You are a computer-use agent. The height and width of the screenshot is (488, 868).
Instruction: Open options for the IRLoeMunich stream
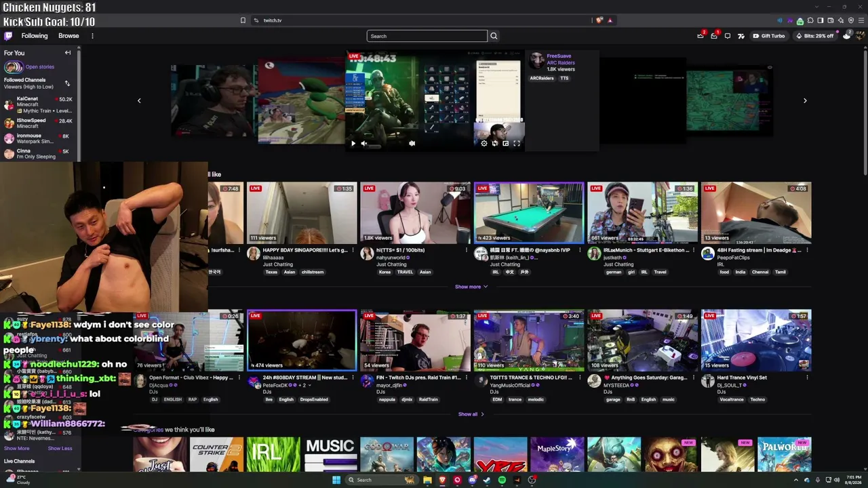click(694, 250)
